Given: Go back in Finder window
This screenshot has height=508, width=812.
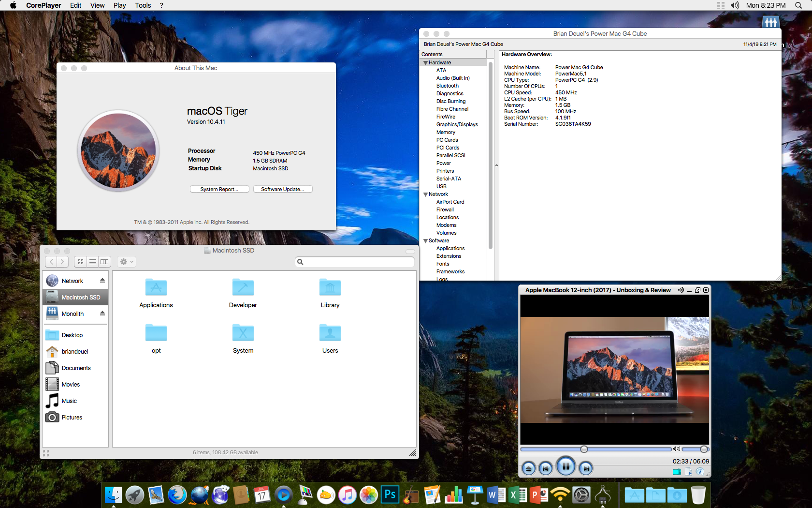Looking at the screenshot, I should point(51,262).
